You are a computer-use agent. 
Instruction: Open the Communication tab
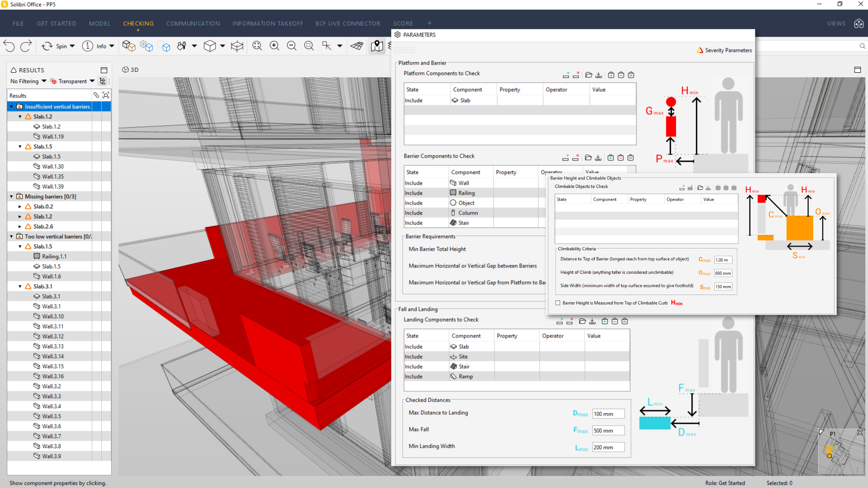click(193, 23)
